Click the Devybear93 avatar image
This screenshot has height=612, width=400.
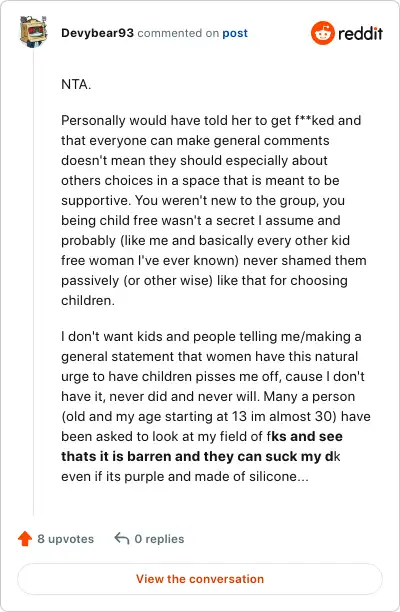pos(34,32)
